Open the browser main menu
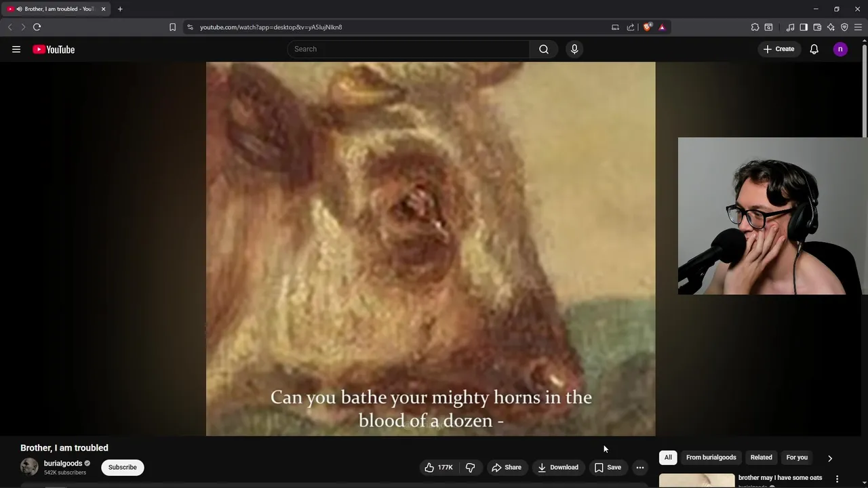The height and width of the screenshot is (488, 868). (x=858, y=27)
